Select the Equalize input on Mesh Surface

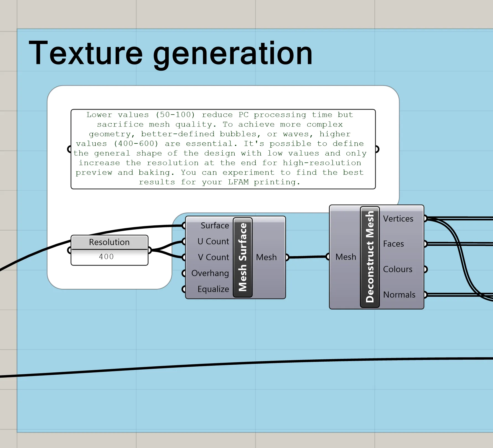click(x=213, y=289)
